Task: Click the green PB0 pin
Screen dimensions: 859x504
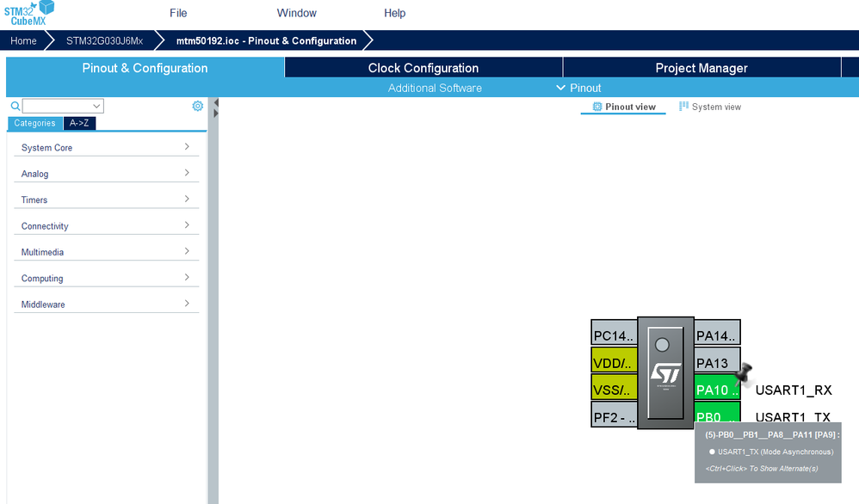Action: click(717, 412)
